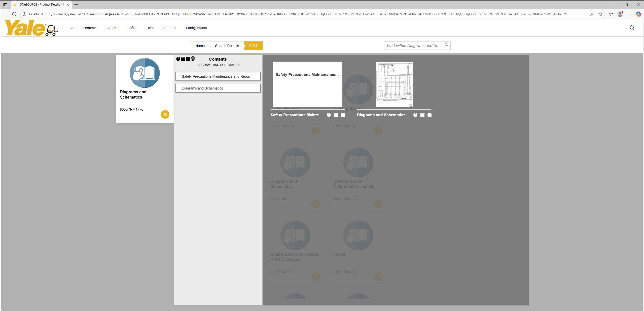The width and height of the screenshot is (644, 311).
Task: Click the Home breadcrumb link
Action: [200, 46]
